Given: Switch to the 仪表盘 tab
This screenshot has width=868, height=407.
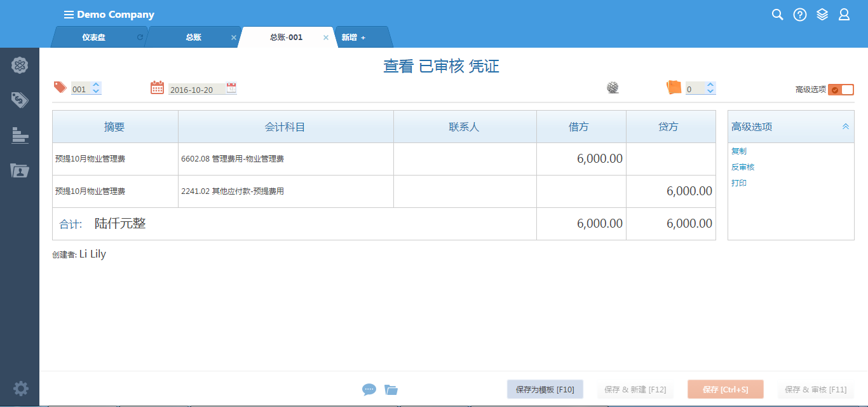Looking at the screenshot, I should (93, 38).
